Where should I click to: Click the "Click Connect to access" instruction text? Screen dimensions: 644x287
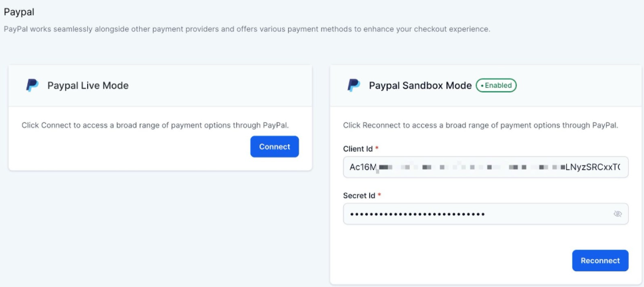[x=155, y=125]
